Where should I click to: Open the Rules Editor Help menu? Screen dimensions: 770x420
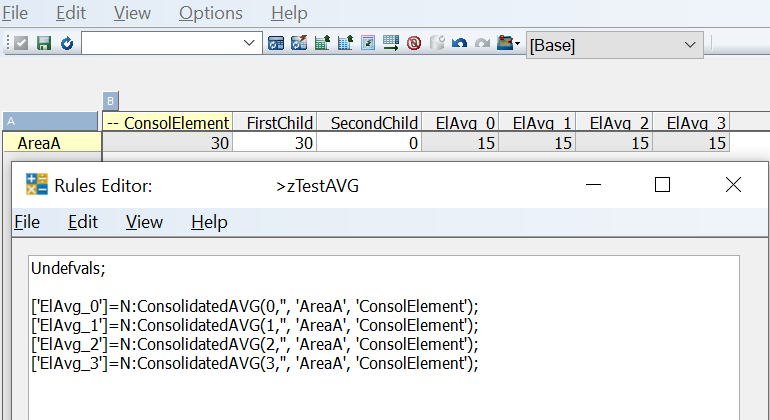tap(209, 222)
